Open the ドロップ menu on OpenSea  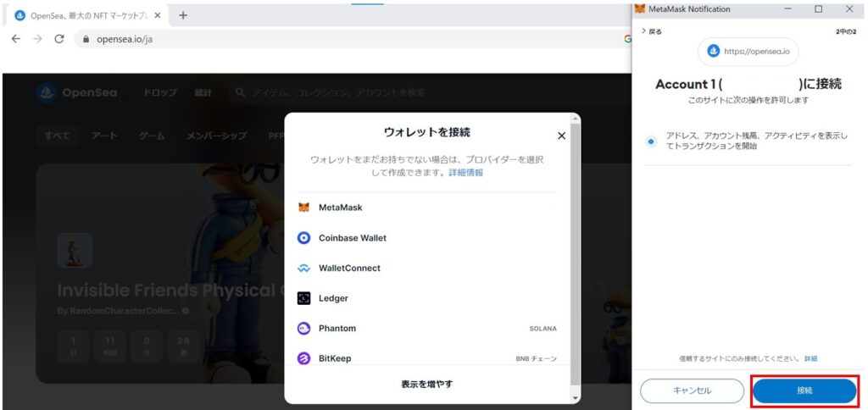click(x=160, y=92)
